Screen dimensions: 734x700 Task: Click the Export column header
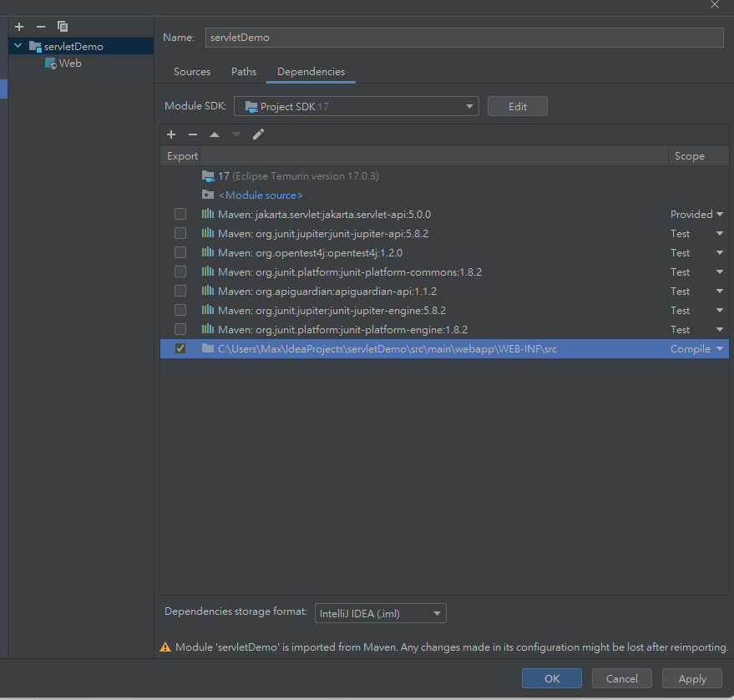coord(182,156)
